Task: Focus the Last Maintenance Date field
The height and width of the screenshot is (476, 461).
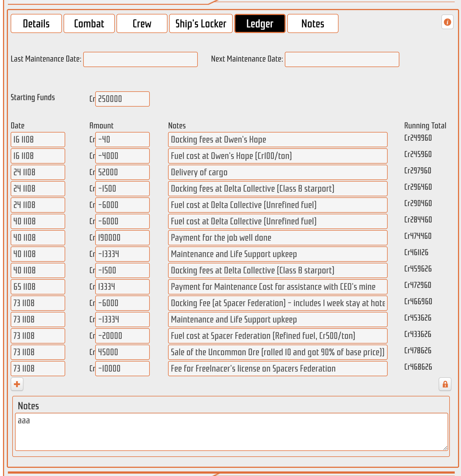Action: point(140,59)
